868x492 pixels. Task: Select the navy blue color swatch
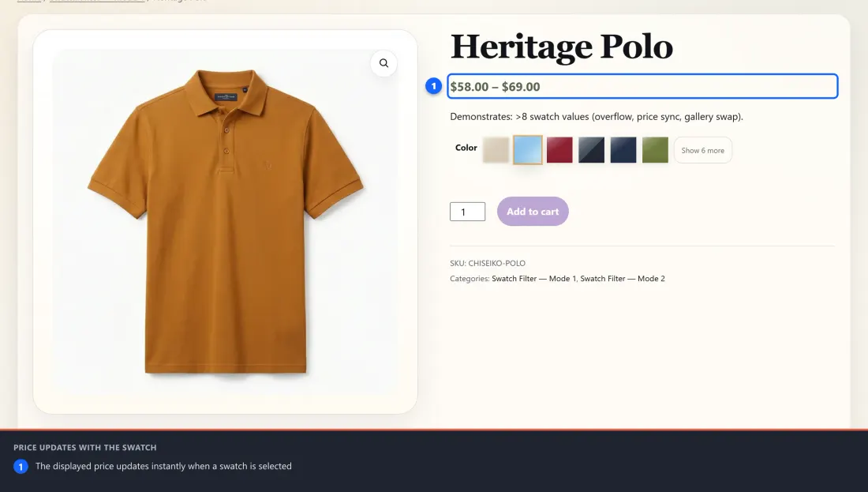pyautogui.click(x=623, y=150)
